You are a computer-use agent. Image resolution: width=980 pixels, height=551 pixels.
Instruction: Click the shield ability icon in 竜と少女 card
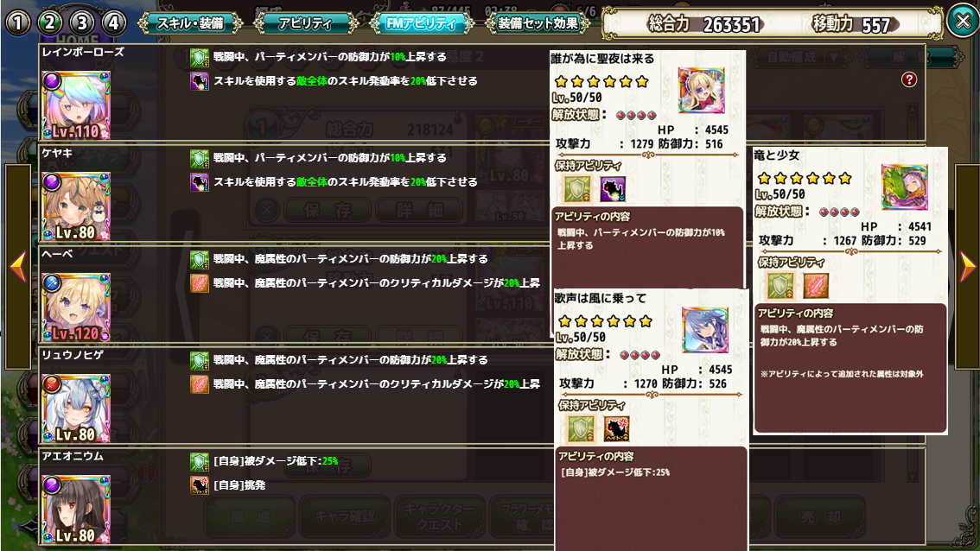[x=780, y=286]
